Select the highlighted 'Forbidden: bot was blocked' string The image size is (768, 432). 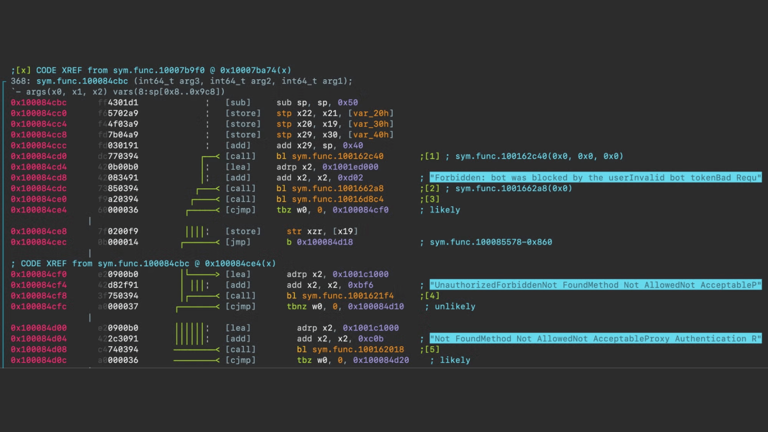click(596, 177)
